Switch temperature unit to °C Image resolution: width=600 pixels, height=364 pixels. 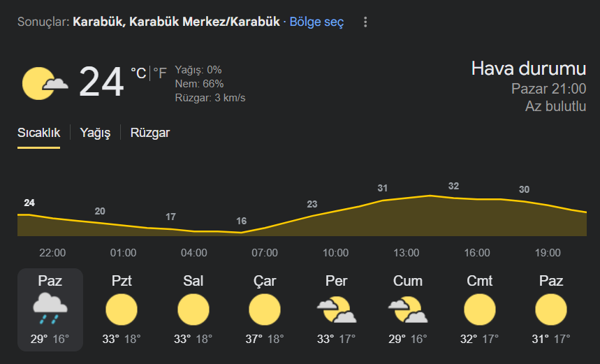pyautogui.click(x=138, y=73)
